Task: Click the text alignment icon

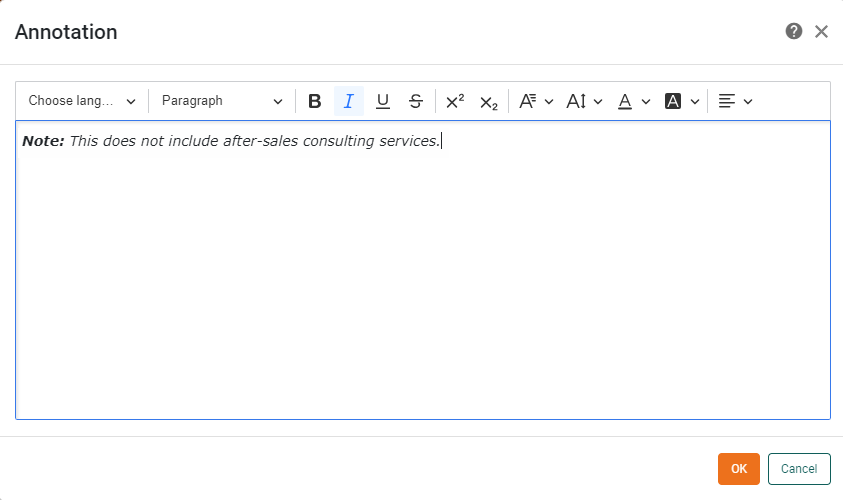Action: click(727, 101)
